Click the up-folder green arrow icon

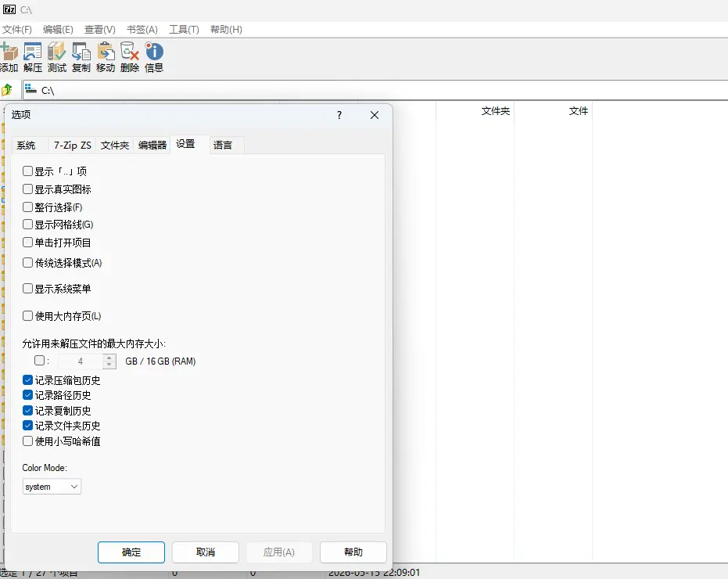tap(7, 90)
